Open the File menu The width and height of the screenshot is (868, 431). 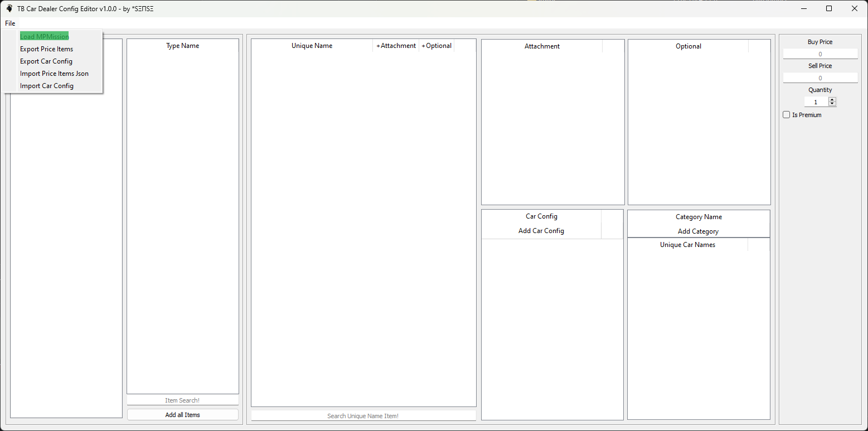coord(10,23)
